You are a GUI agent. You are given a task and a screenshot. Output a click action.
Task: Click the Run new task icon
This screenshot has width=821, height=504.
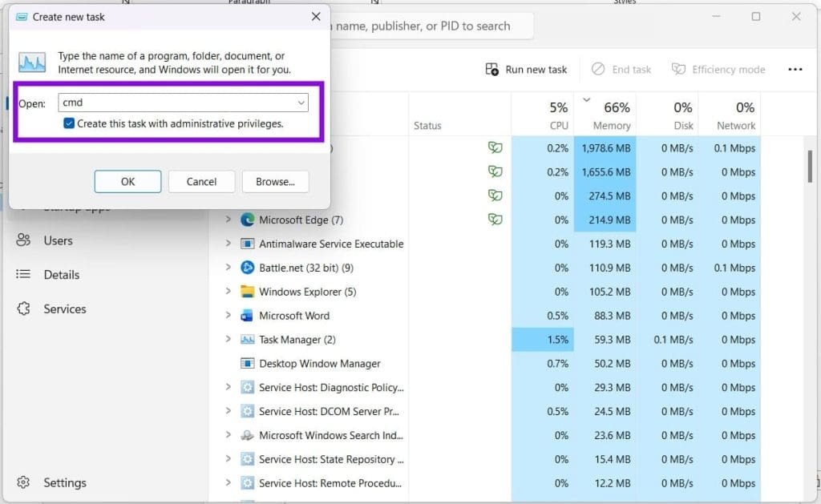click(x=491, y=69)
